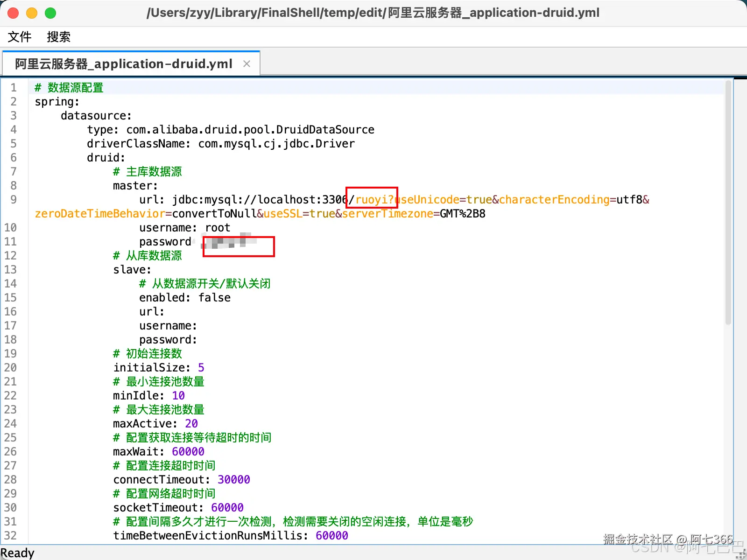747x560 pixels.
Task: Click the '# 配置网络超时时间' comment
Action: (x=164, y=494)
